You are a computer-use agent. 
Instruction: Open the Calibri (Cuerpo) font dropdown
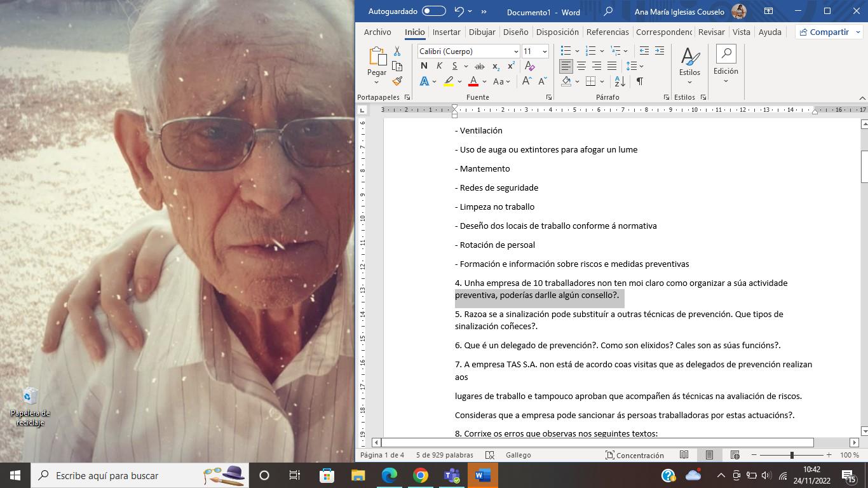[515, 51]
